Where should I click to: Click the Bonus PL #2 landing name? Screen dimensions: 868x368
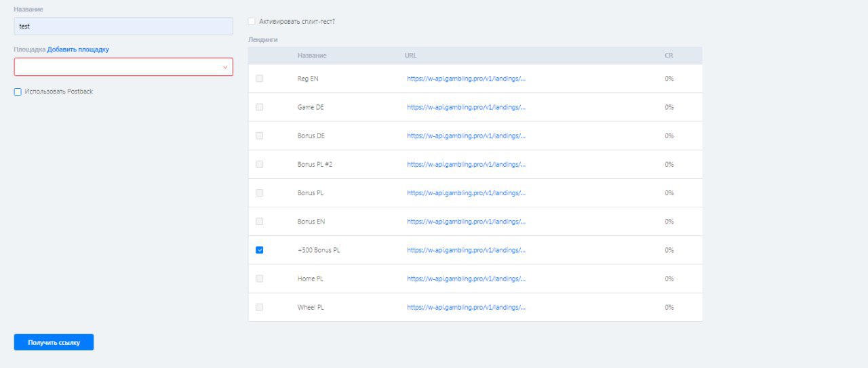coord(315,164)
